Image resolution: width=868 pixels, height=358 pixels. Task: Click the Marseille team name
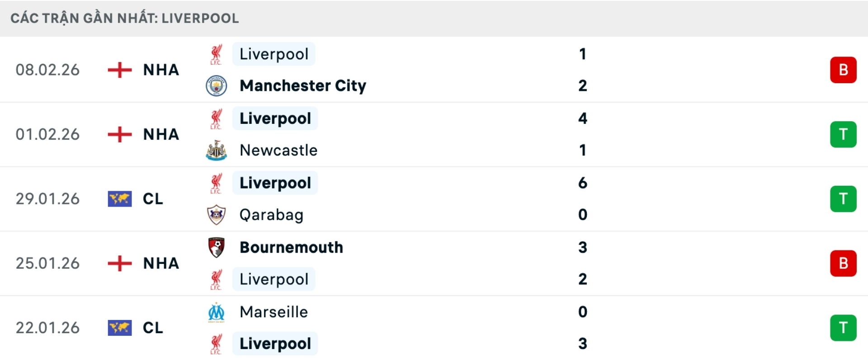(x=274, y=311)
